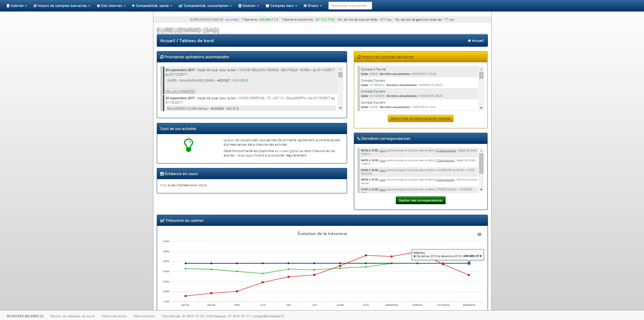Click the Comptes tiers users icon
644x320 pixels.
click(x=267, y=6)
